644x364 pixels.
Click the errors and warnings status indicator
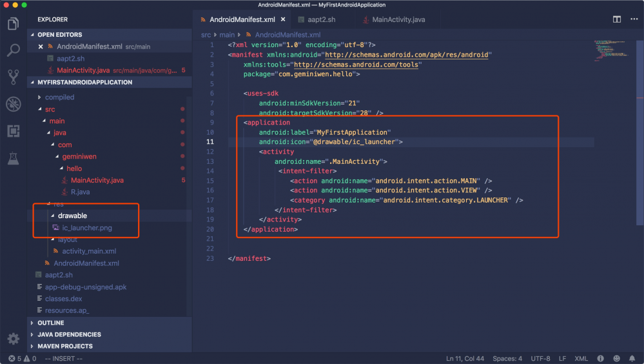tap(22, 358)
